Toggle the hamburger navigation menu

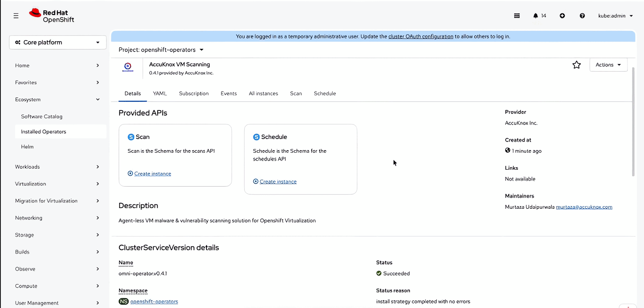coord(16,16)
